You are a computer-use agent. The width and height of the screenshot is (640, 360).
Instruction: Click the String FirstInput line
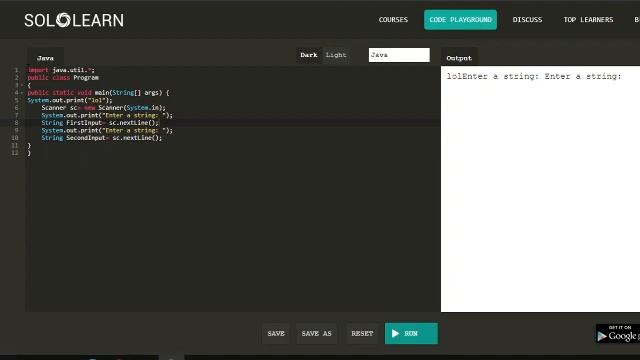100,123
